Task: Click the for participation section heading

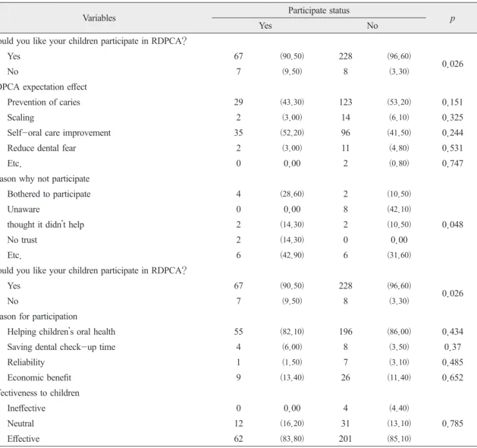Action: pyautogui.click(x=39, y=316)
